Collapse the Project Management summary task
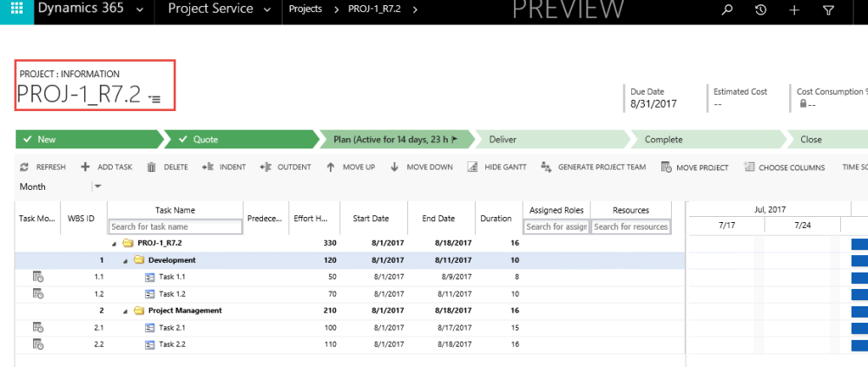This screenshot has width=868, height=367. (x=125, y=311)
